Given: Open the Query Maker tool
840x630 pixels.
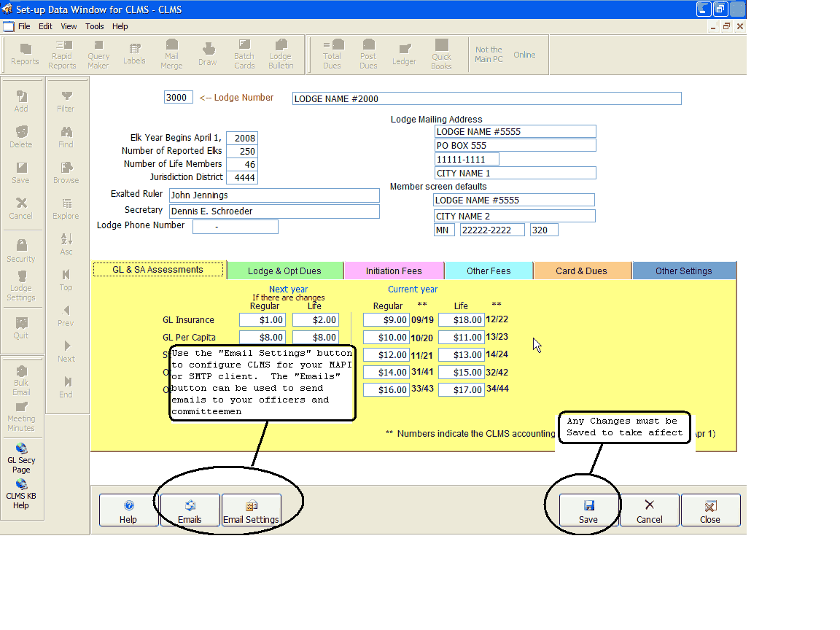Looking at the screenshot, I should [98, 55].
